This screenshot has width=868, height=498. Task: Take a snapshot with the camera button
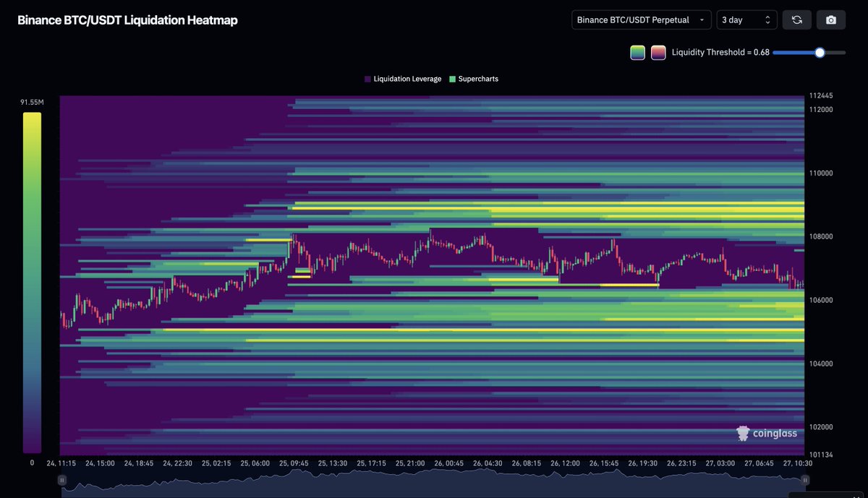coord(831,20)
